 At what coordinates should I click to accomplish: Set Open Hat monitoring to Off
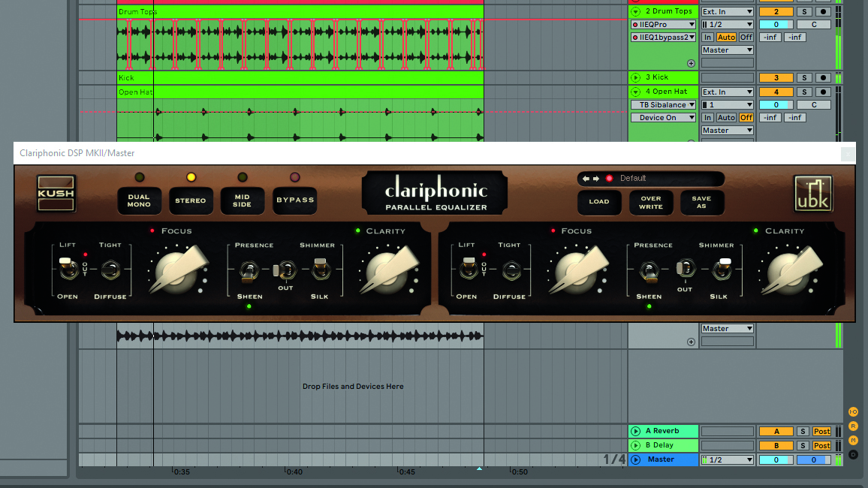[746, 117]
